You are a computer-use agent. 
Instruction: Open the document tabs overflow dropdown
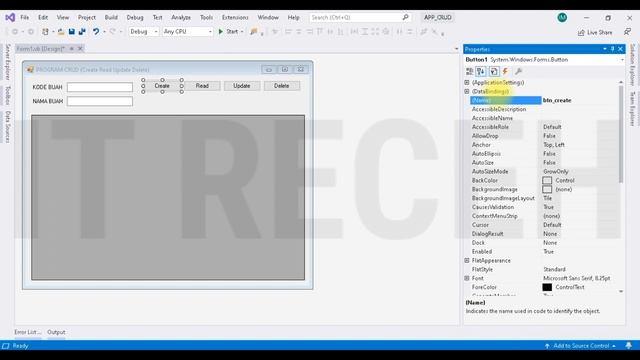[x=456, y=49]
